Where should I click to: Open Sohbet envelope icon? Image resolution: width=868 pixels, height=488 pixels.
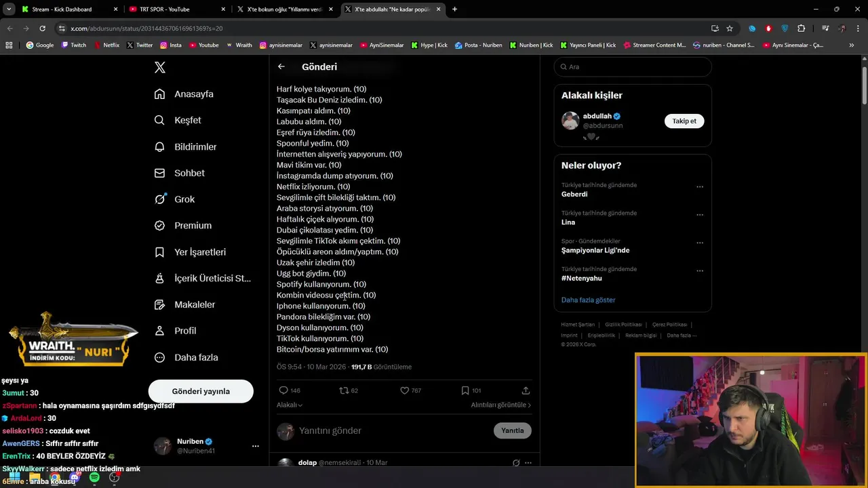pos(159,173)
